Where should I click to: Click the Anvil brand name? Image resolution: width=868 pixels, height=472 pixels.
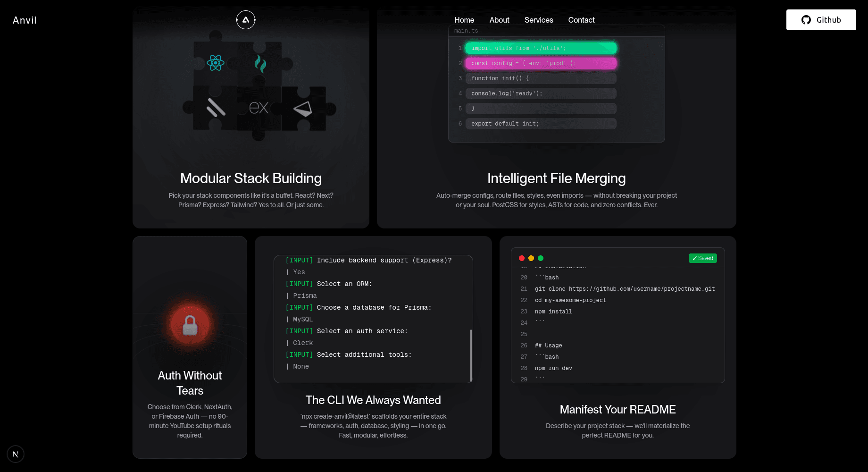(25, 20)
